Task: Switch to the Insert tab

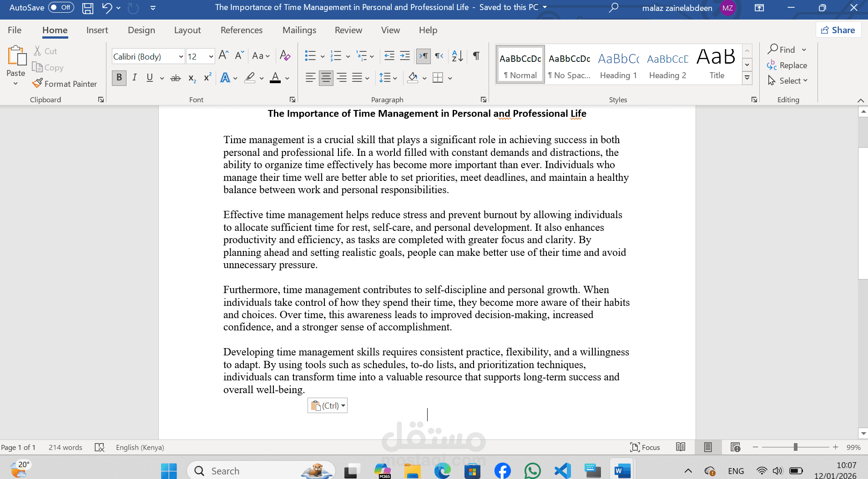Action: click(x=97, y=30)
